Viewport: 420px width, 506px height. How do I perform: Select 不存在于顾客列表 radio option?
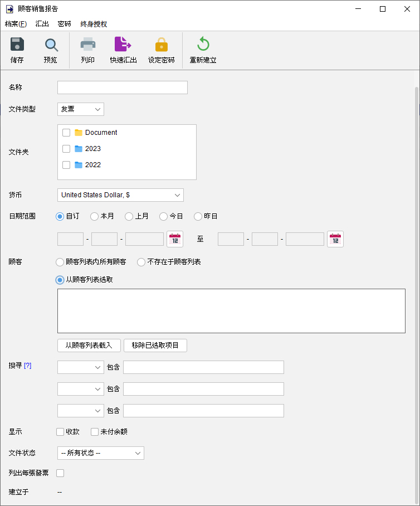click(141, 262)
